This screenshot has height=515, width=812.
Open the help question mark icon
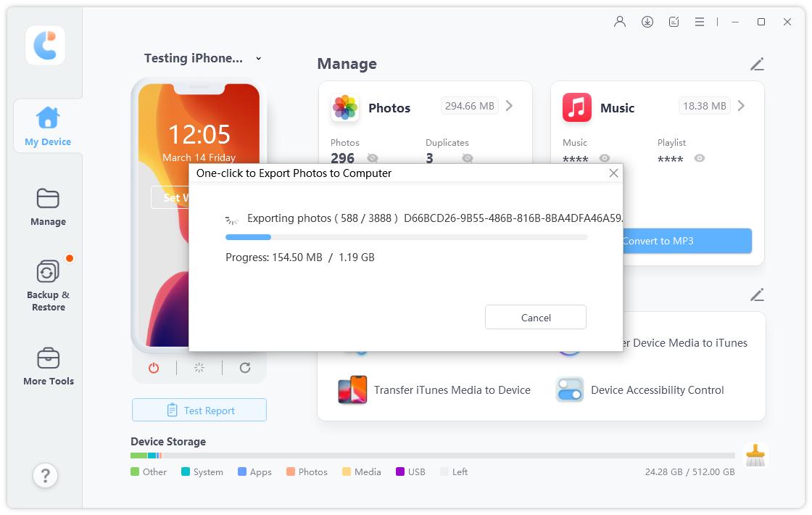click(x=45, y=475)
